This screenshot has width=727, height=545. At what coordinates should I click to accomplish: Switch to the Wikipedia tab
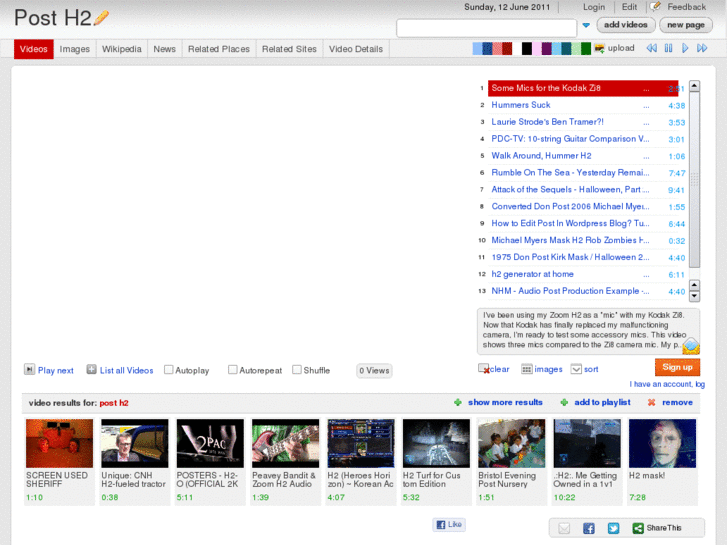(121, 49)
